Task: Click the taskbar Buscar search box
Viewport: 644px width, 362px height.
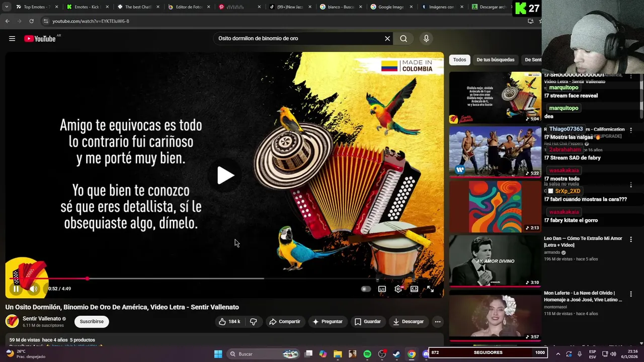Action: [264, 354]
